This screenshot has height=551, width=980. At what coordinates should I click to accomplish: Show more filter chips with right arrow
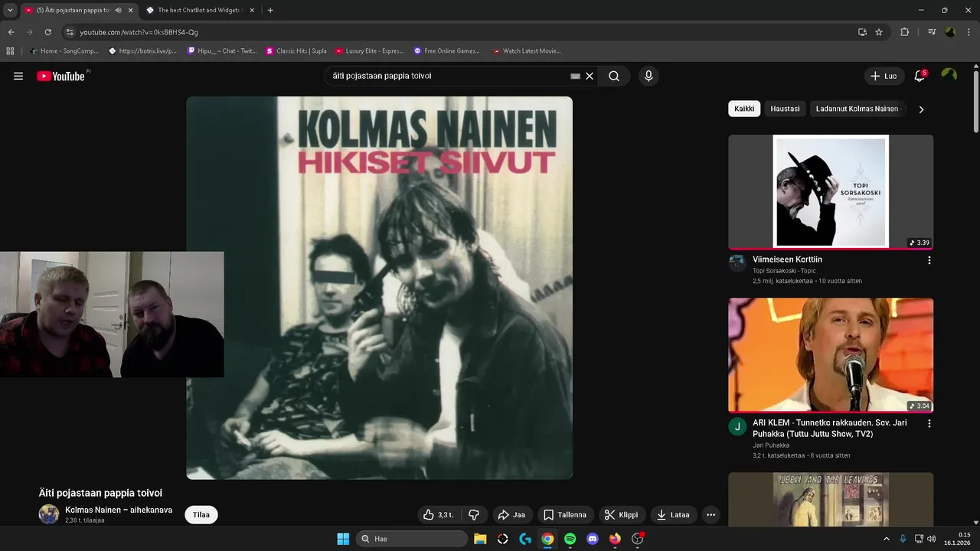pyautogui.click(x=921, y=109)
